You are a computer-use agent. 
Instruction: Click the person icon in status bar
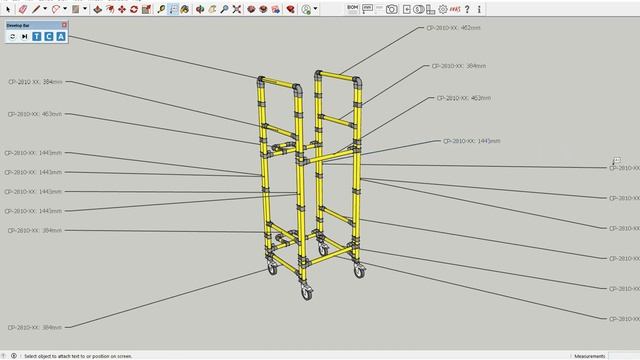point(13,356)
